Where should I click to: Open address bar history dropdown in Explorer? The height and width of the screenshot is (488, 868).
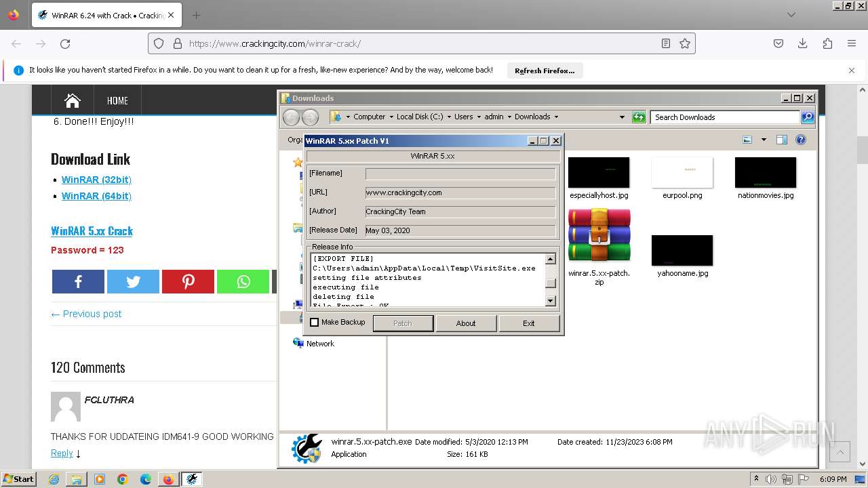(622, 117)
